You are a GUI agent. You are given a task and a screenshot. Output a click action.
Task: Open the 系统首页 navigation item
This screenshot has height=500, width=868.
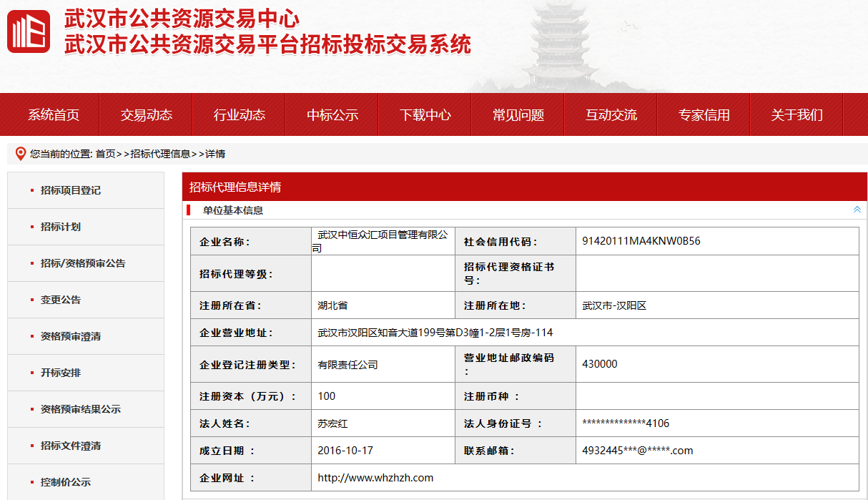pyautogui.click(x=54, y=114)
